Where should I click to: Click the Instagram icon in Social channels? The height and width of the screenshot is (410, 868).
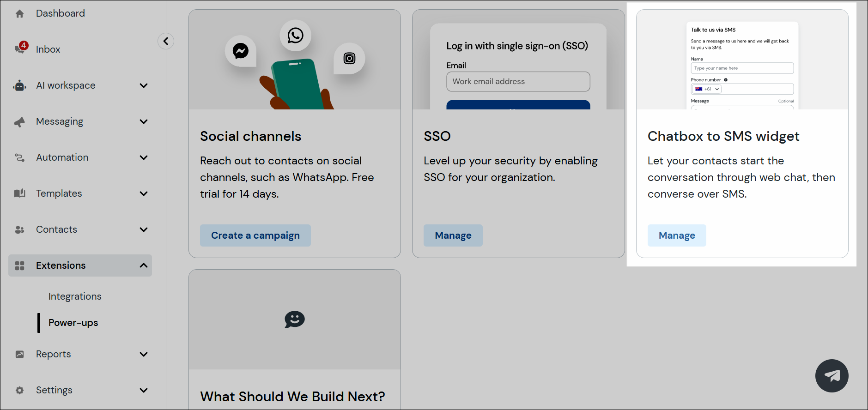[350, 58]
